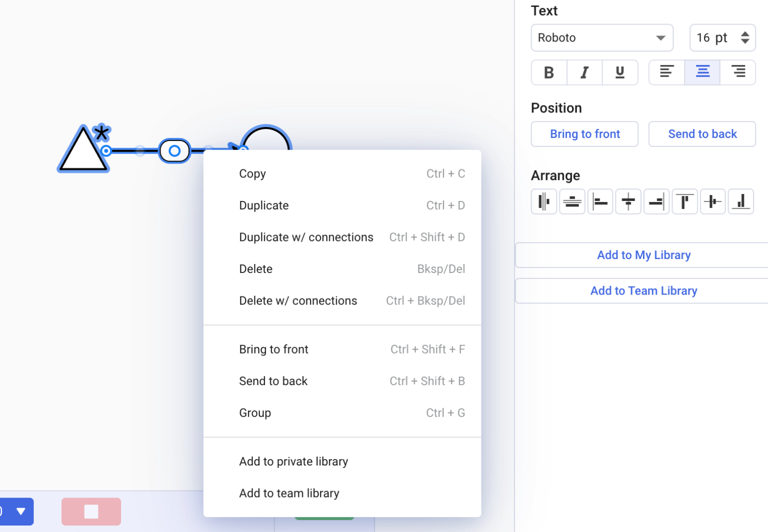Toggle underline text formatting
The image size is (768, 532).
(x=619, y=72)
